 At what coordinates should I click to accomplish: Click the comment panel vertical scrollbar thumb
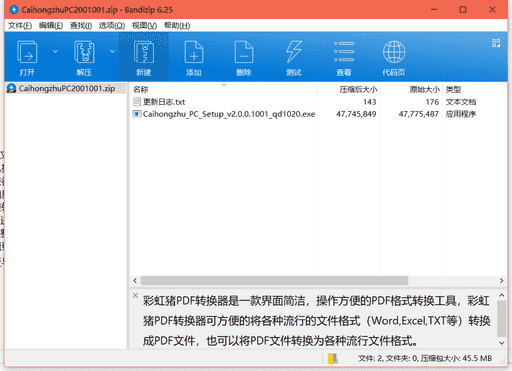coord(501,318)
